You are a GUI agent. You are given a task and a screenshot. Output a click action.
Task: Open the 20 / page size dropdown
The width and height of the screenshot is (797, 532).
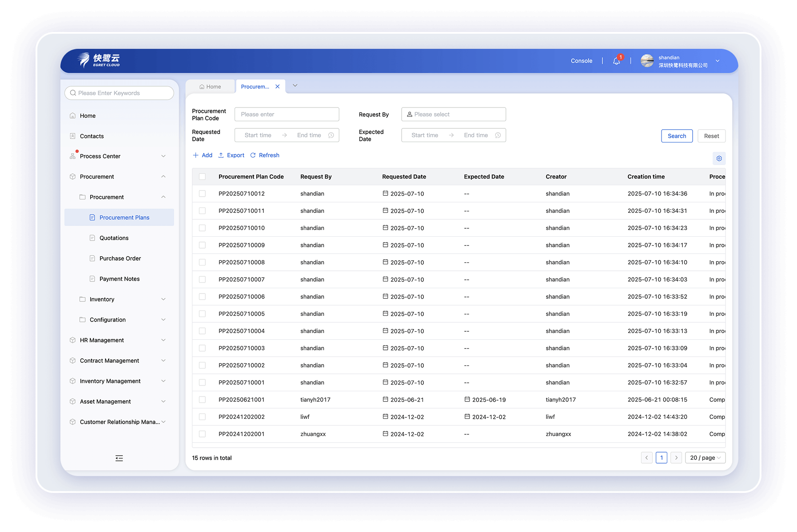pos(705,457)
